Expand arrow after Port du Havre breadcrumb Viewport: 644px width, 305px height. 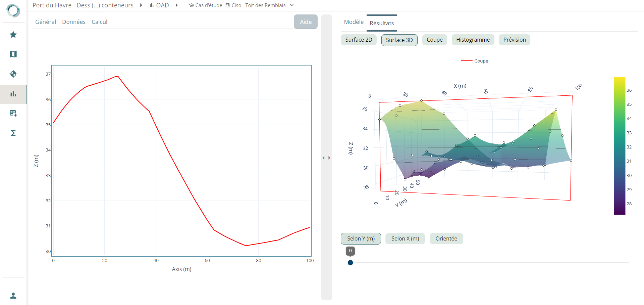click(141, 5)
